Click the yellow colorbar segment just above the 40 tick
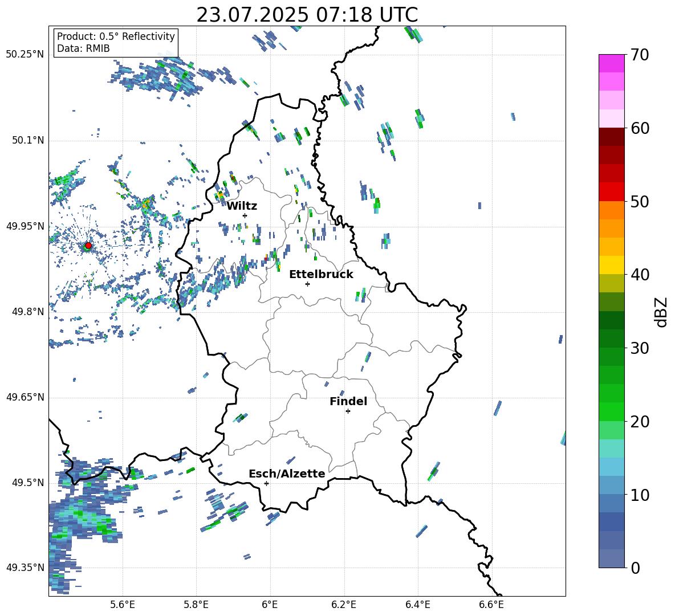Viewport: 675px width, 616px height. click(611, 265)
